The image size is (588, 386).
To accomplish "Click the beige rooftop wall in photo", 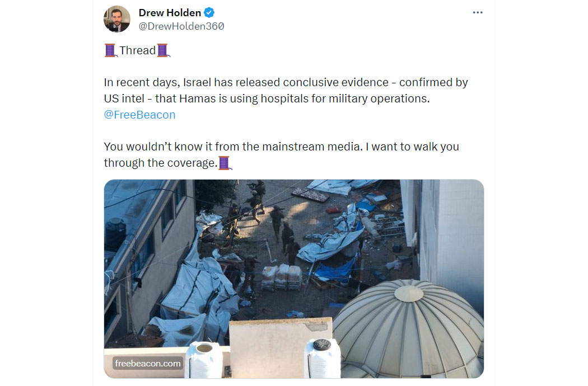I will tap(281, 348).
